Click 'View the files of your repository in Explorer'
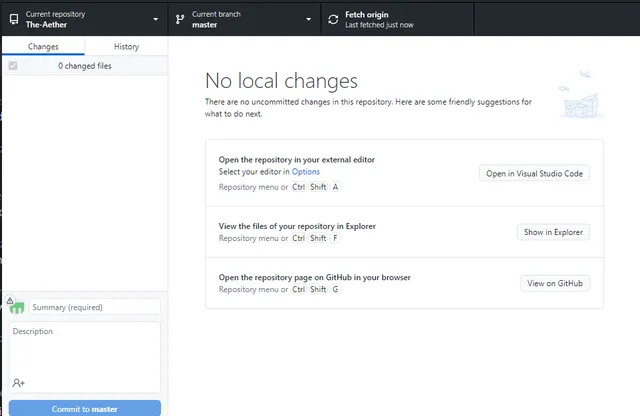This screenshot has width=640, height=416. point(297,226)
